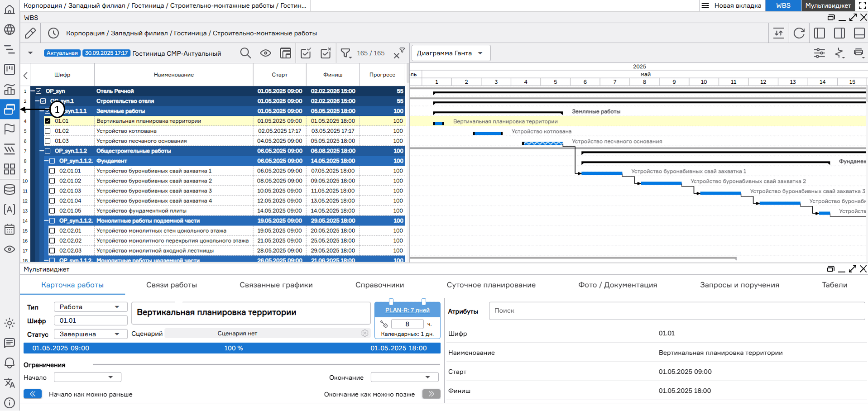868x411 pixels.
Task: Switch to the Связи работы tab
Action: pos(171,285)
